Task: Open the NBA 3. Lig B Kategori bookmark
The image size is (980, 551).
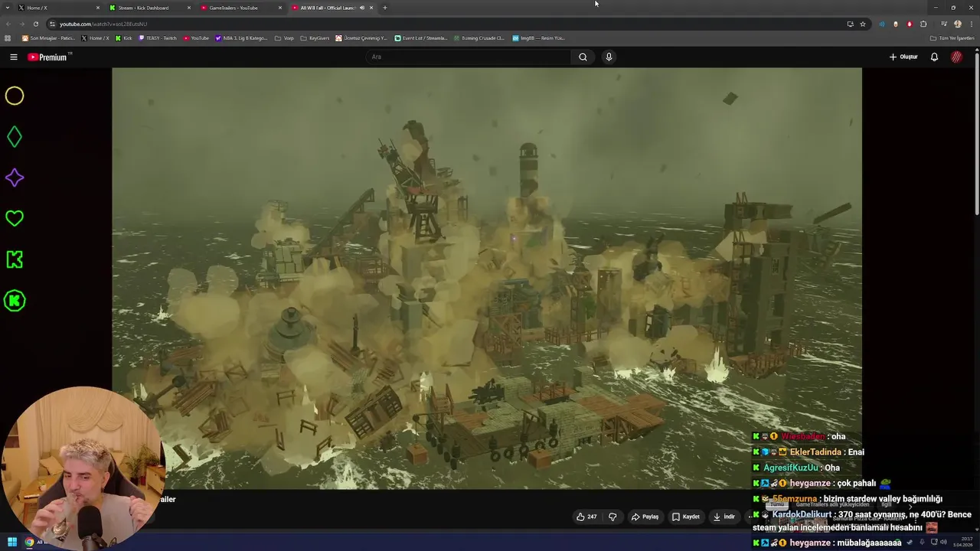Action: click(241, 37)
